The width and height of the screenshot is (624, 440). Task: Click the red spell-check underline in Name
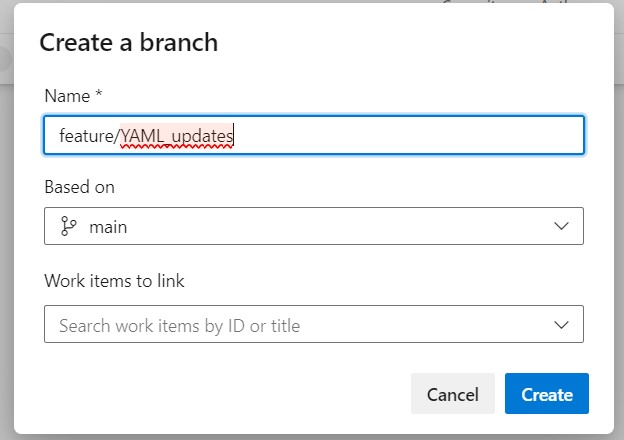coord(177,147)
